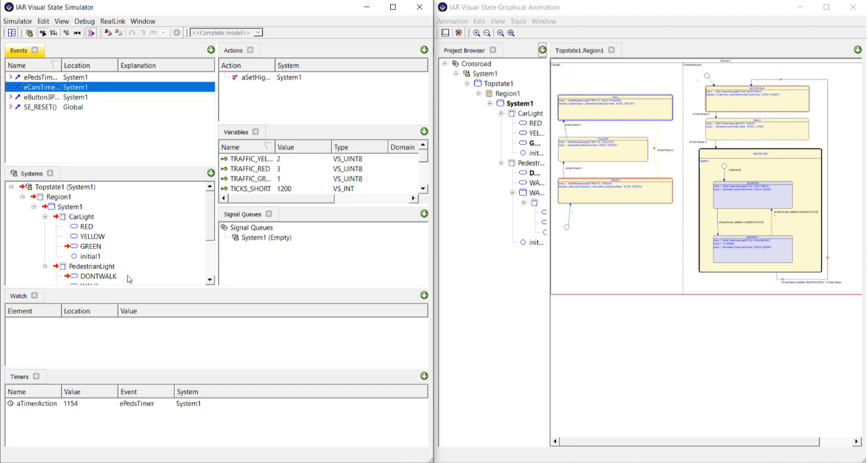This screenshot has width=868, height=463.
Task: Select the aSetHig... action row
Action: (x=323, y=77)
